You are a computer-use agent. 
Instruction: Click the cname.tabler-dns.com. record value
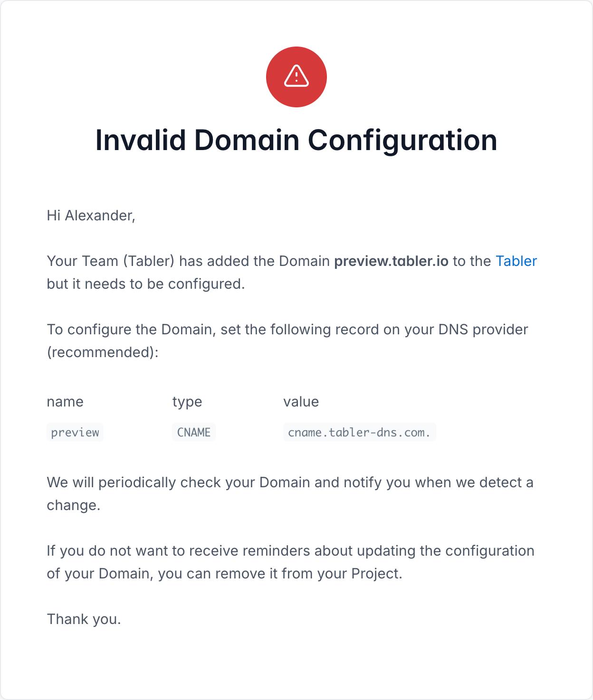[x=359, y=433]
